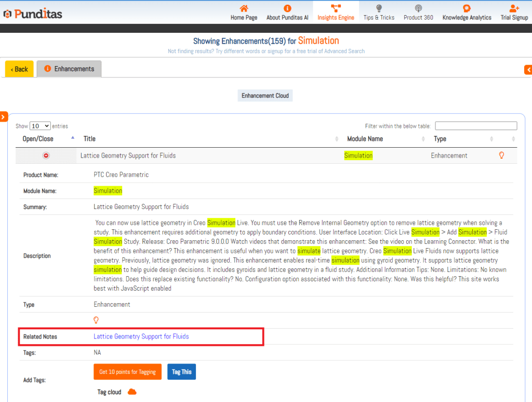This screenshot has height=402, width=532.
Task: Click the orange Tag cloud icon
Action: 132,392
